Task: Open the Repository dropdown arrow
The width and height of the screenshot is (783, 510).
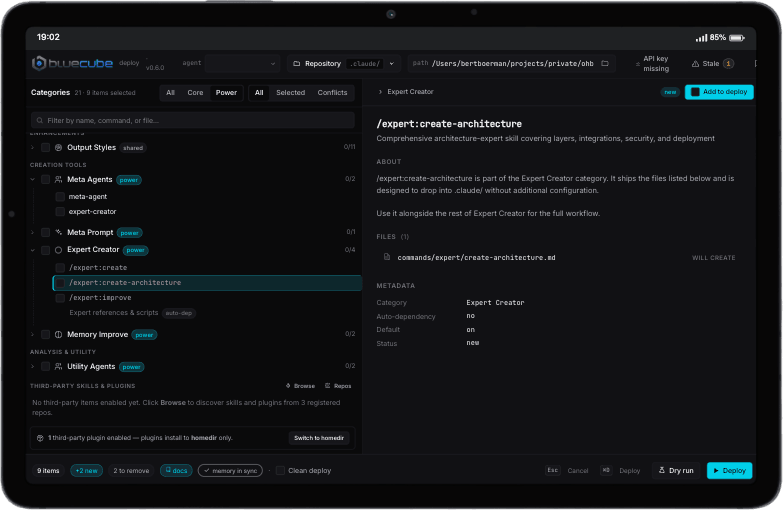Action: [x=392, y=63]
